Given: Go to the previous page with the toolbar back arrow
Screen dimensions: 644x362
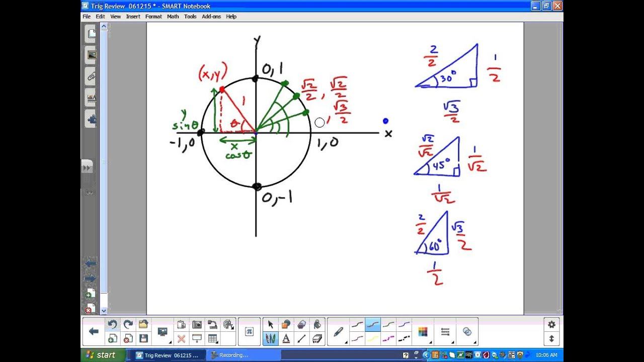Looking at the screenshot, I should click(x=94, y=331).
